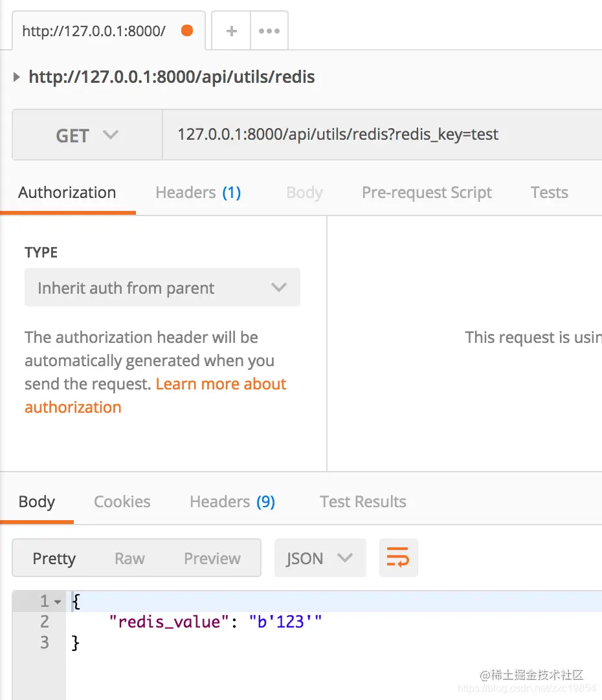Follow the Learn more about authorization link
The image size is (602, 700).
(x=220, y=384)
